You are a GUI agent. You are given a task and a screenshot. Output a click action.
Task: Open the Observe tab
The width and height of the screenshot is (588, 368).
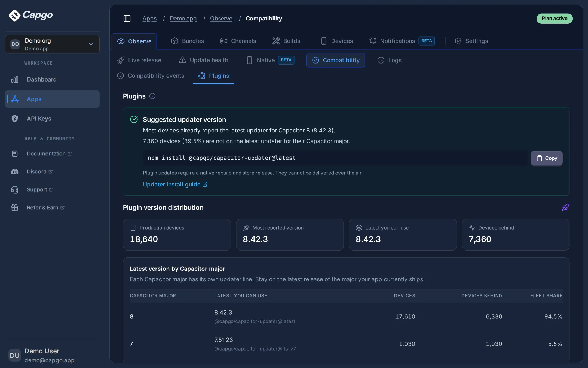134,41
